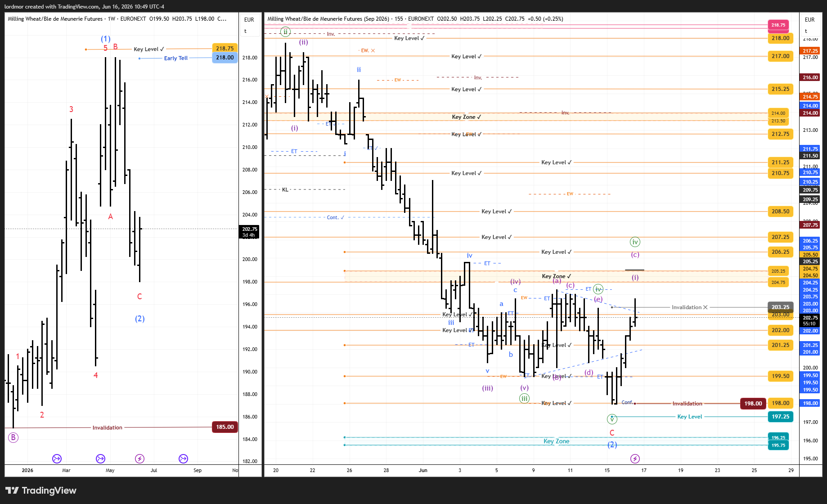827x504 pixels.
Task: Click the "Invalidation" label on weekly chart
Action: 108,427
